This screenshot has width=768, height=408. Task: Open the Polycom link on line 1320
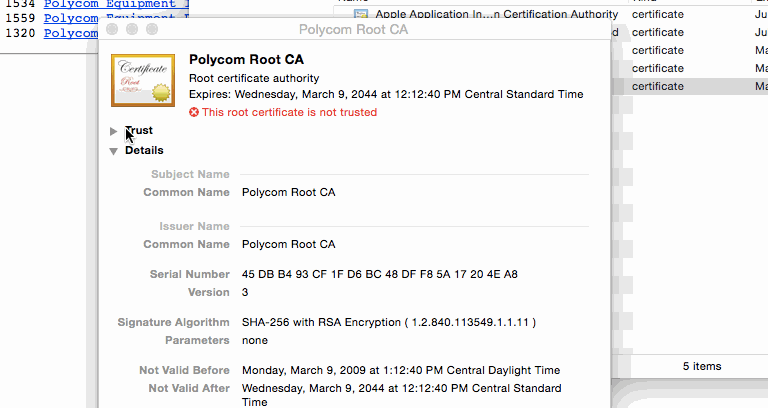(x=71, y=33)
